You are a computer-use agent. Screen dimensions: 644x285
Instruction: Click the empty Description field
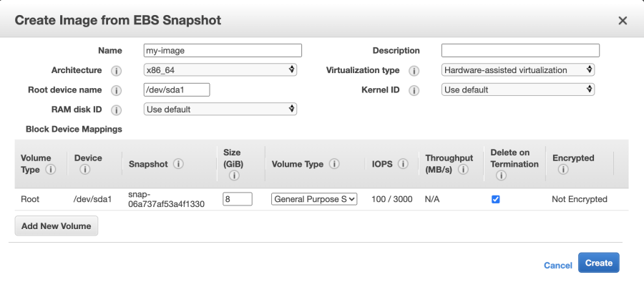click(x=520, y=50)
